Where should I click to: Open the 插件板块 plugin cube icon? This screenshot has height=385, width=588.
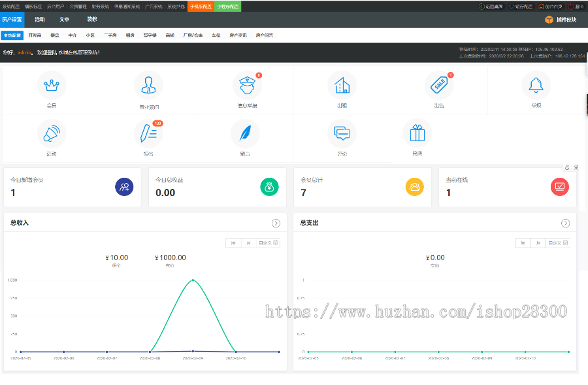pyautogui.click(x=549, y=20)
